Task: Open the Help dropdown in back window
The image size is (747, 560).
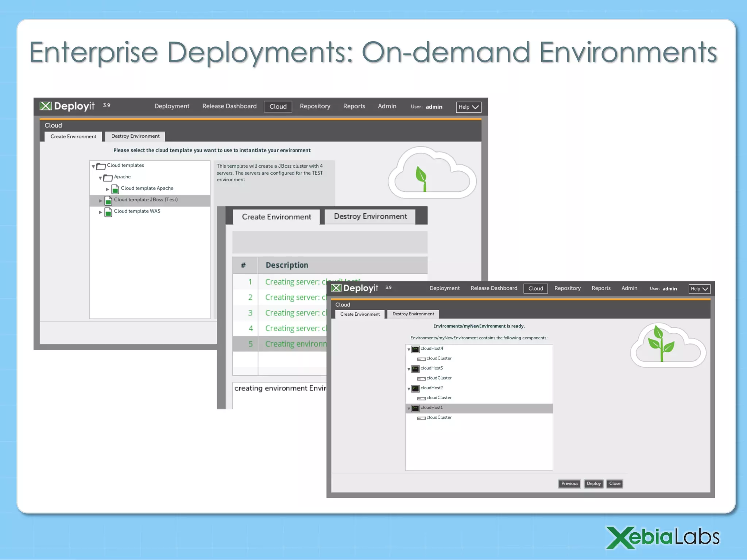Action: [469, 107]
